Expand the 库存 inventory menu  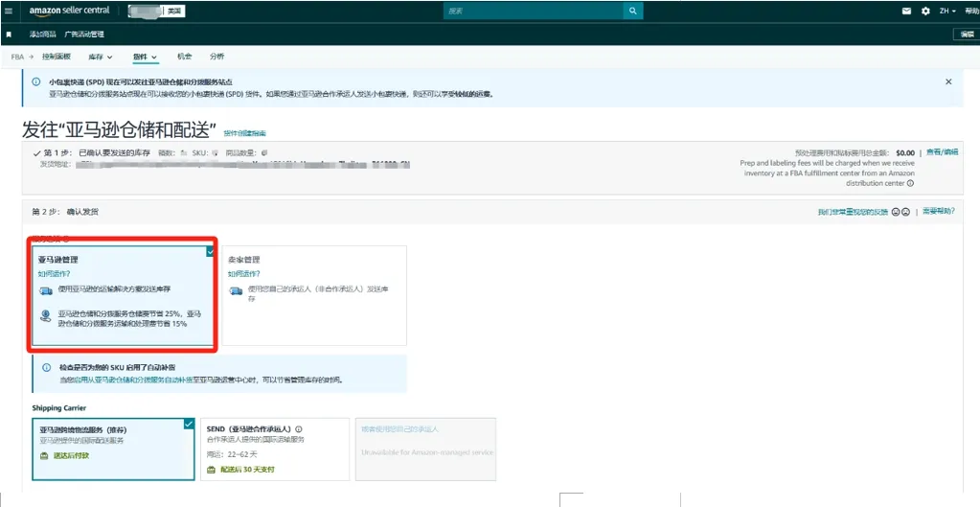100,58
